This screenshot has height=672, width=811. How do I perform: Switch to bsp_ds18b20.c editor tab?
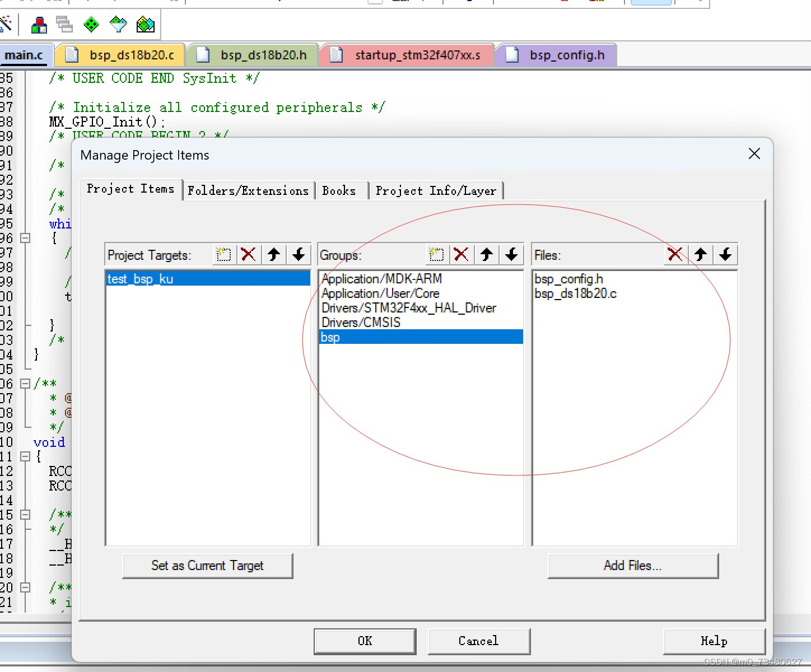[x=121, y=55]
